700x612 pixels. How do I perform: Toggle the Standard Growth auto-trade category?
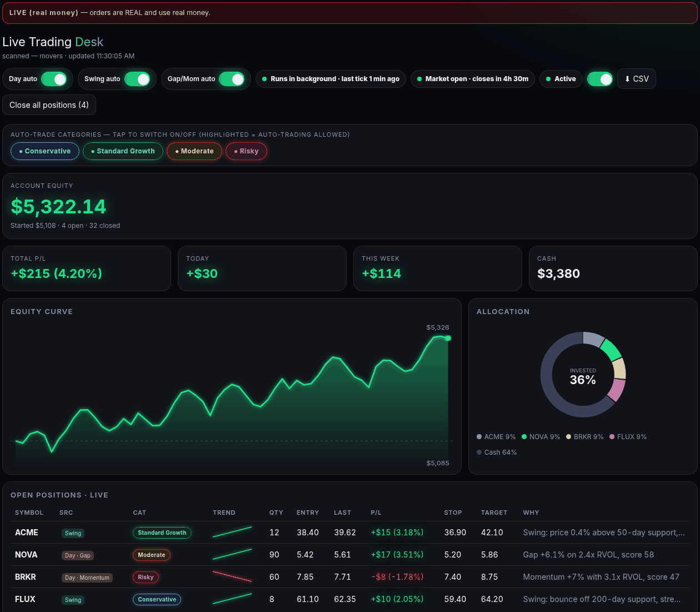point(123,151)
